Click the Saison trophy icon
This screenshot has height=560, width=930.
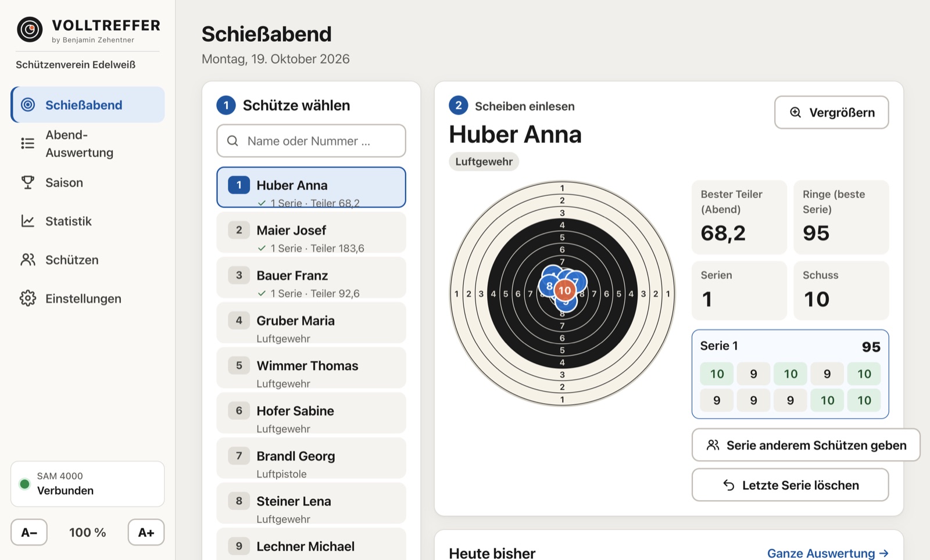click(x=28, y=182)
